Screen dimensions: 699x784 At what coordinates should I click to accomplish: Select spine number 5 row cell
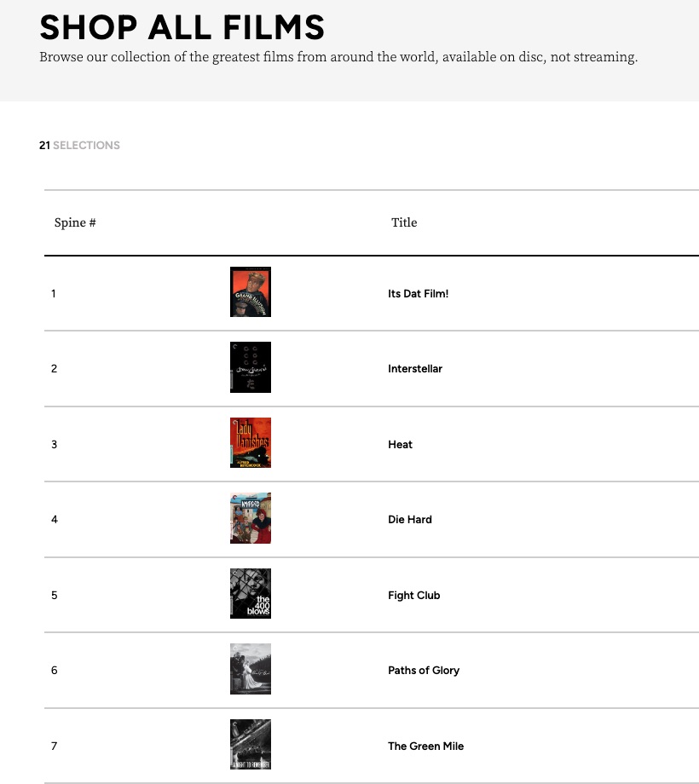pos(55,596)
